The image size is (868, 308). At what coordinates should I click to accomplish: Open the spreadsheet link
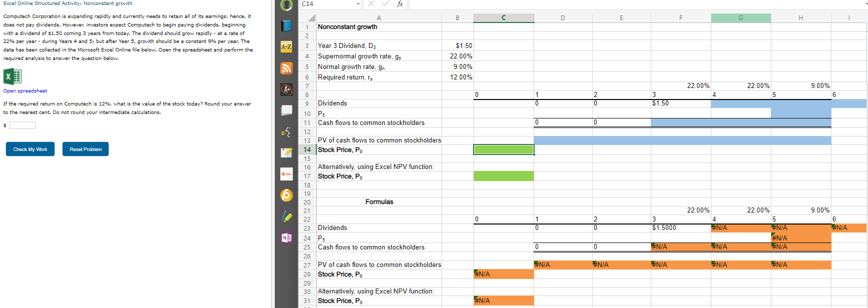pyautogui.click(x=25, y=91)
